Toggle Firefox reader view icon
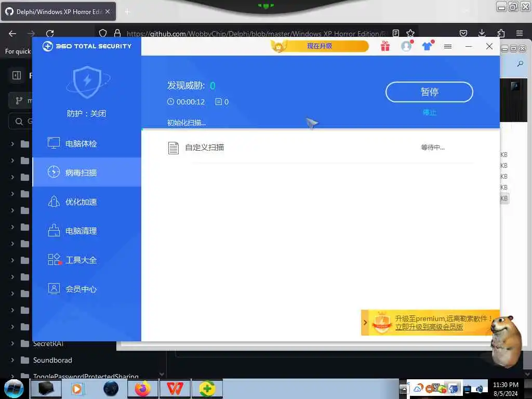The width and height of the screenshot is (532, 399). click(x=395, y=33)
